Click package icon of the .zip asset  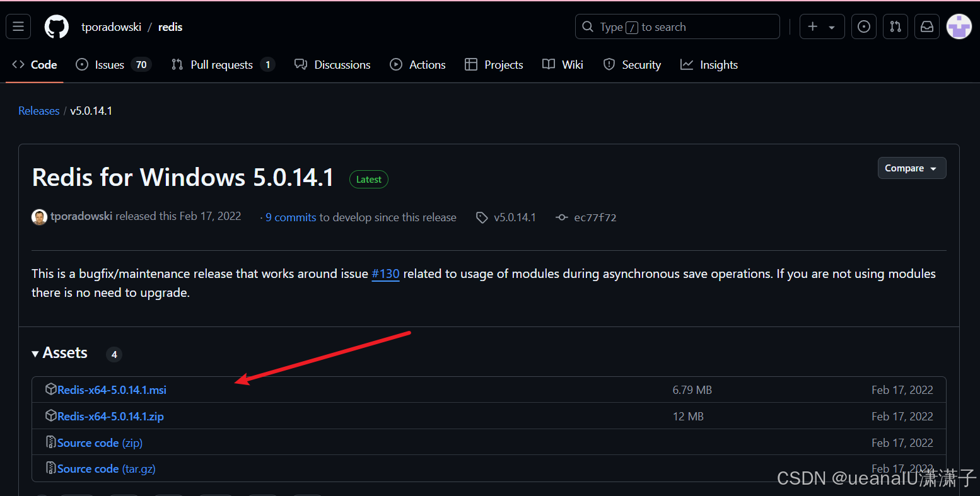click(51, 416)
